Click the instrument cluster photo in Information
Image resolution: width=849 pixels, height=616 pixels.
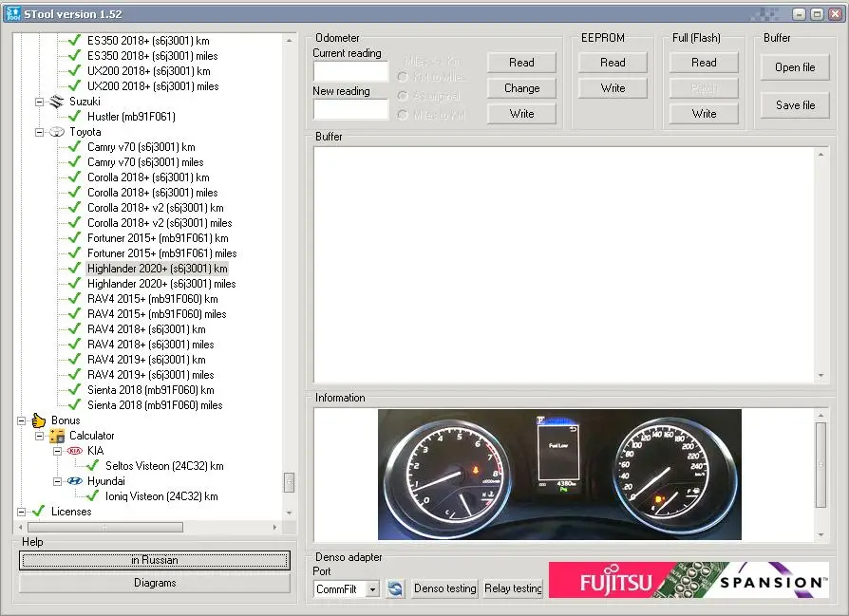click(x=559, y=475)
